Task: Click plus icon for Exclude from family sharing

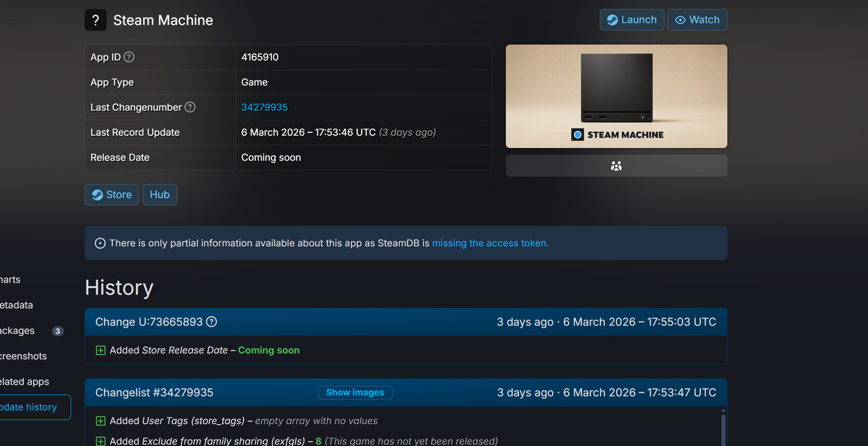Action: coord(101,441)
